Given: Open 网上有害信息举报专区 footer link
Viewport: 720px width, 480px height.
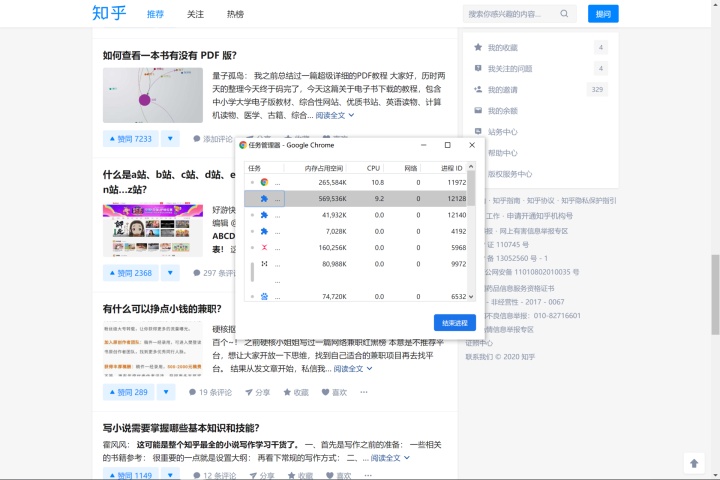Looking at the screenshot, I should click(x=534, y=231).
